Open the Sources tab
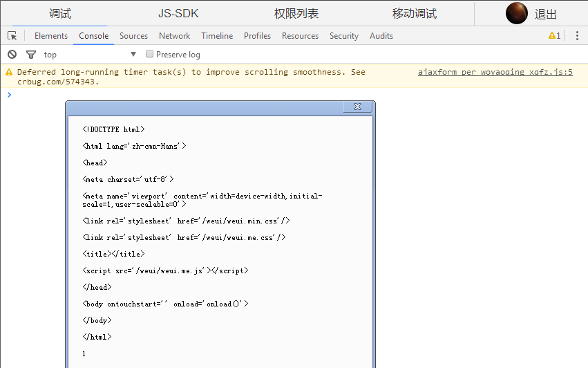Screen dimensions: 588x368 [x=133, y=36]
